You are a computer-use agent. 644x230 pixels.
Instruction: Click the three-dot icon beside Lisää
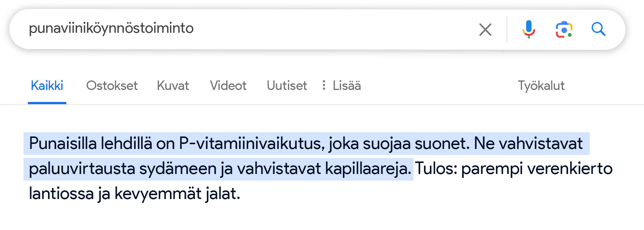pyautogui.click(x=324, y=85)
